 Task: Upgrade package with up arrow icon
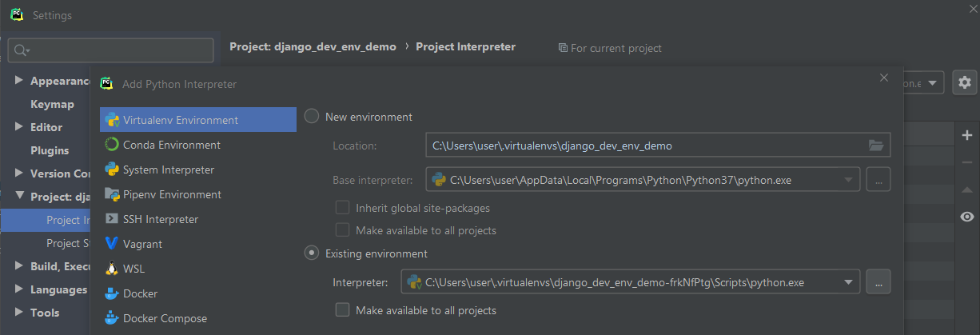(967, 189)
